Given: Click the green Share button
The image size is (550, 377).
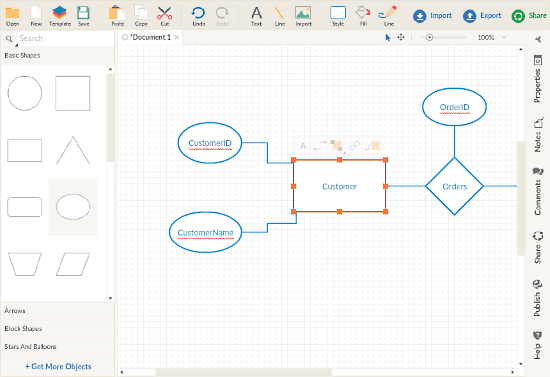Looking at the screenshot, I should (x=529, y=16).
